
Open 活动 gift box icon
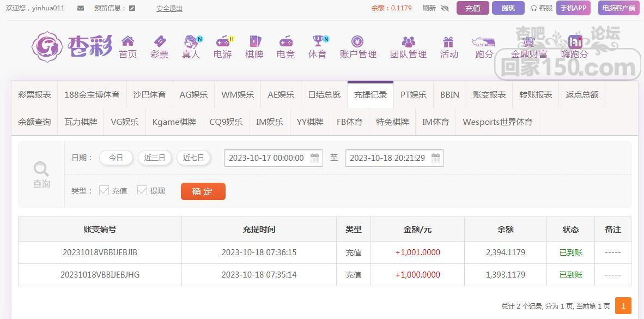[448, 41]
